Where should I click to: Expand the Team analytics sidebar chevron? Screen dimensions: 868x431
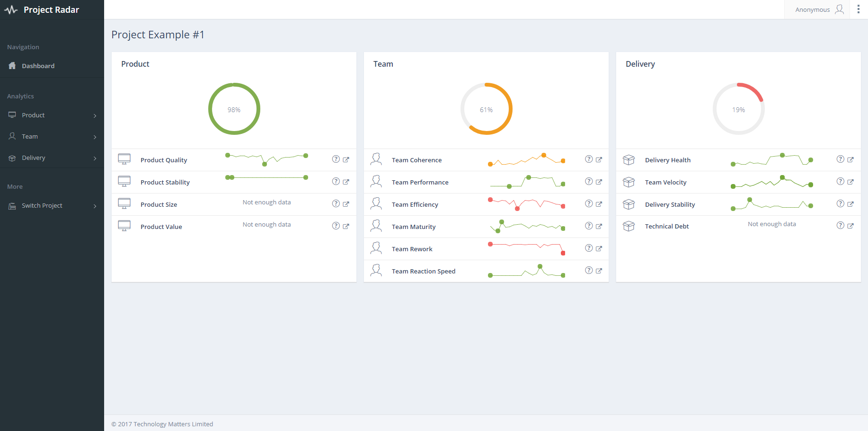95,137
